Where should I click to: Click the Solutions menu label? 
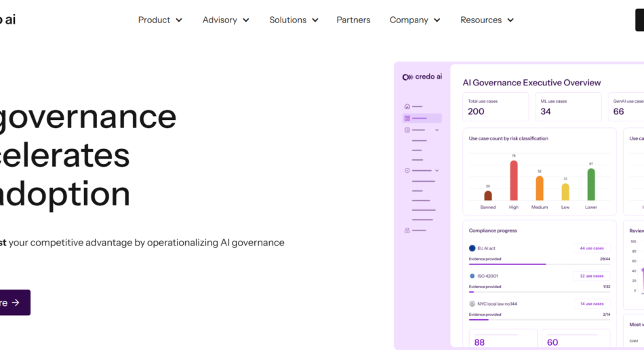tap(287, 20)
